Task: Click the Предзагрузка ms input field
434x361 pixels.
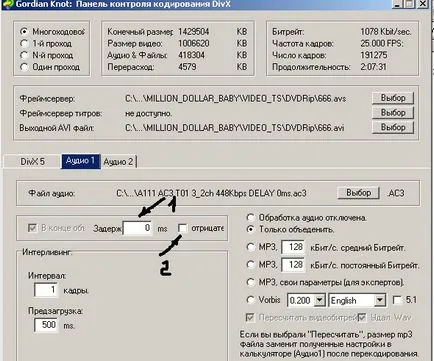Action: click(46, 325)
